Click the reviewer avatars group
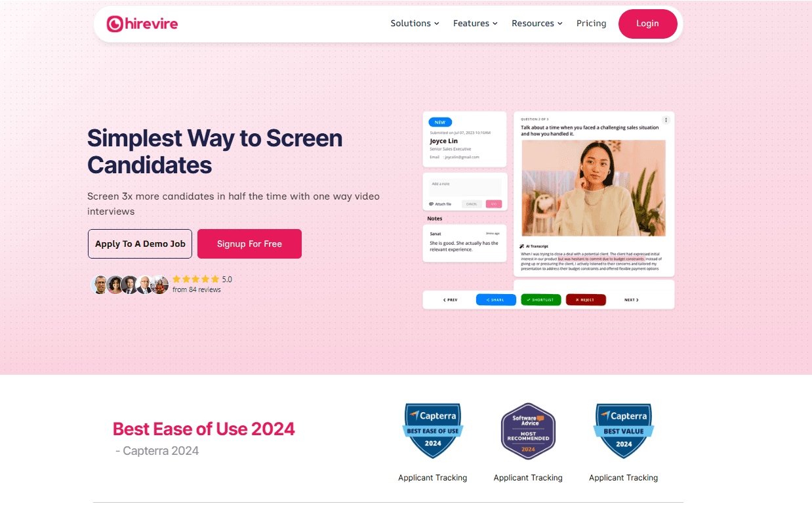This screenshot has width=812, height=531. (x=130, y=284)
